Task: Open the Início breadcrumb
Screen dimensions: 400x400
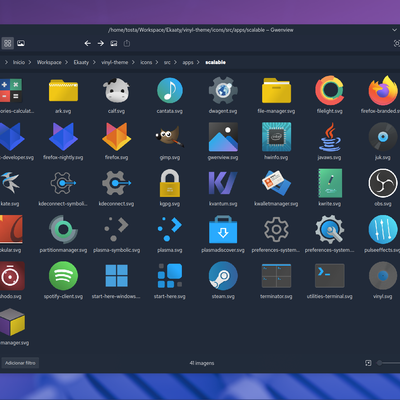Action: [19, 62]
